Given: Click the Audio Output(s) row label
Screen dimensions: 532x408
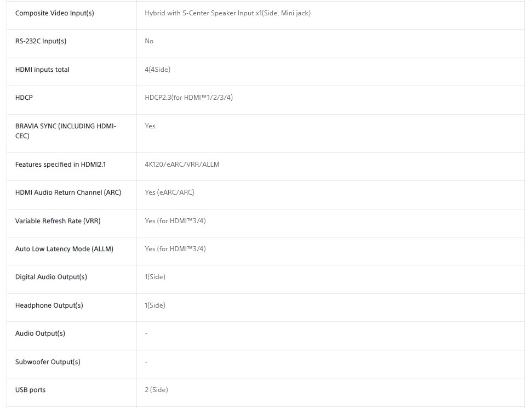Looking at the screenshot, I should [x=40, y=333].
